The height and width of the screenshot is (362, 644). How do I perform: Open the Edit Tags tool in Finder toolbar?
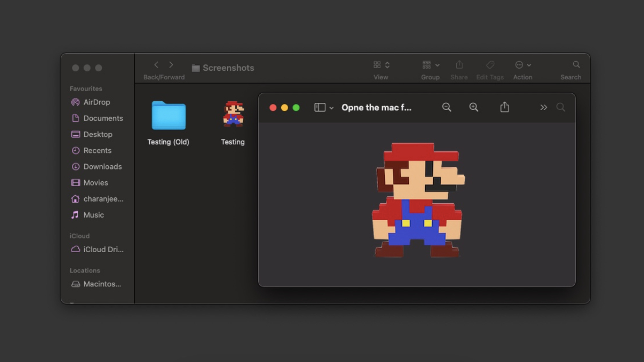(489, 64)
